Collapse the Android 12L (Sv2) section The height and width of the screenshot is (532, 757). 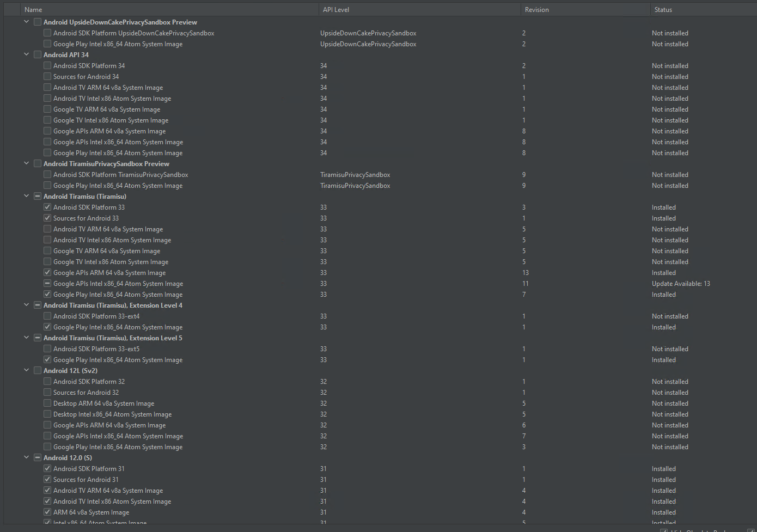[x=26, y=370]
